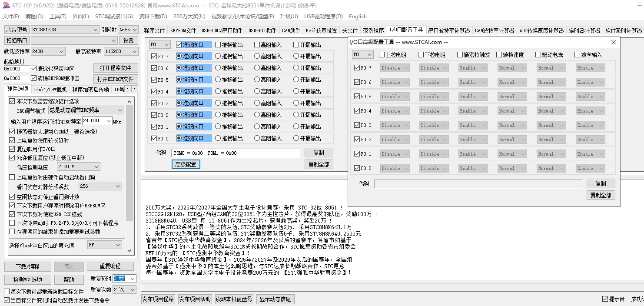The width and height of the screenshot is (644, 306).
Task: Click 复制 in the advanced config dialog
Action: 601,183
